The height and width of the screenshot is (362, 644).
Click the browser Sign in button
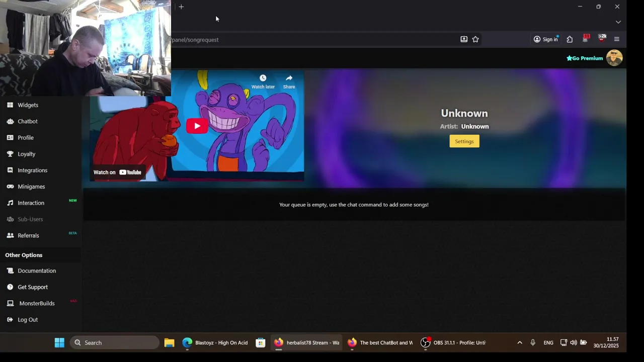click(546, 39)
